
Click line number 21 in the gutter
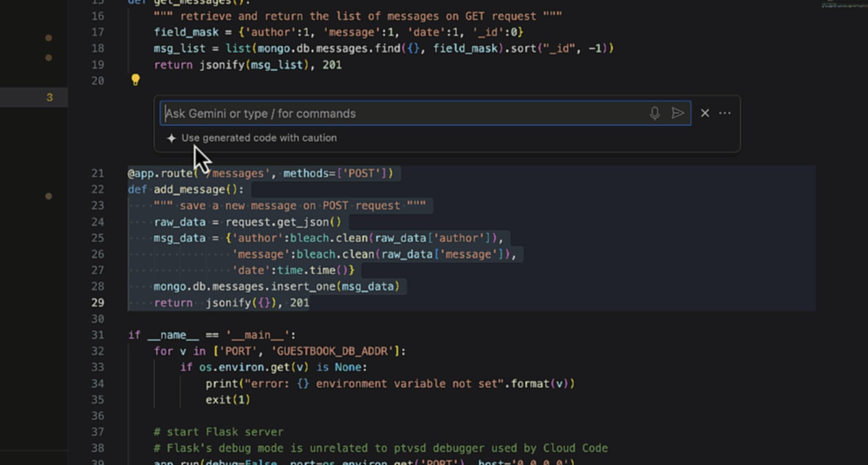(98, 173)
